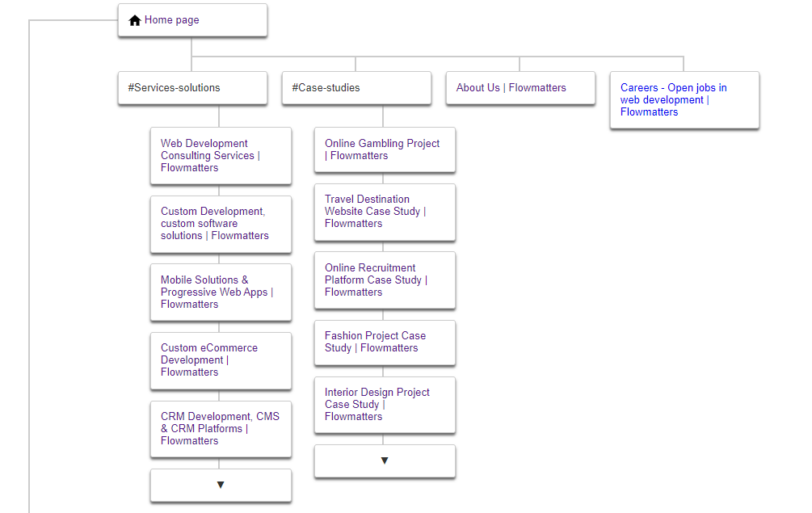Open Interior Design Project Case Study page

point(377,404)
